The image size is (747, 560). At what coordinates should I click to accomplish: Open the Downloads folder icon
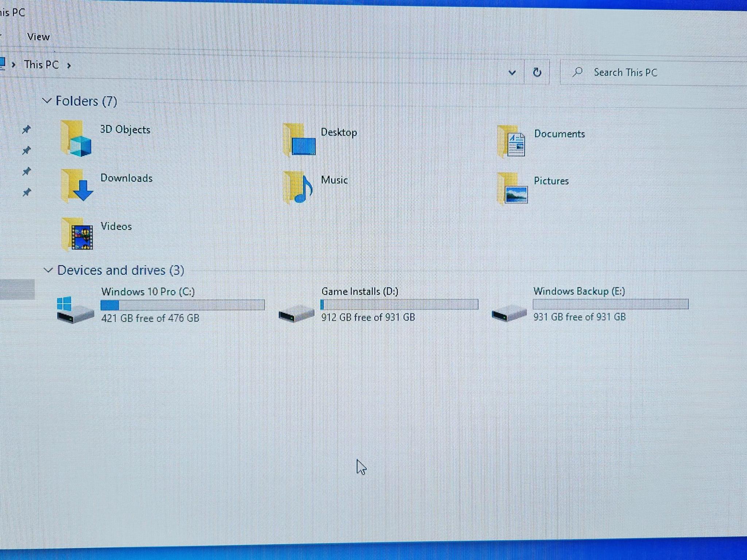click(x=77, y=185)
